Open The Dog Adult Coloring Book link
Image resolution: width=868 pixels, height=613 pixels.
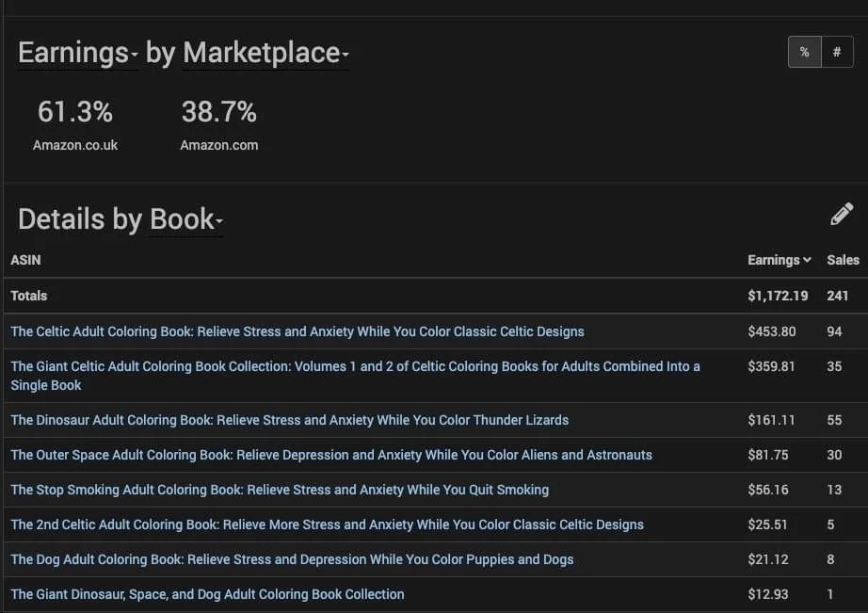coord(292,559)
